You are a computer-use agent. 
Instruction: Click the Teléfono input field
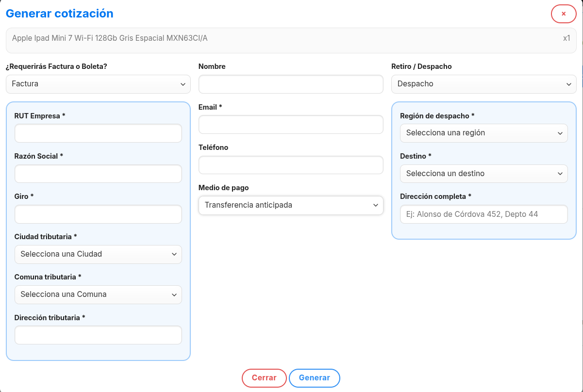[291, 165]
